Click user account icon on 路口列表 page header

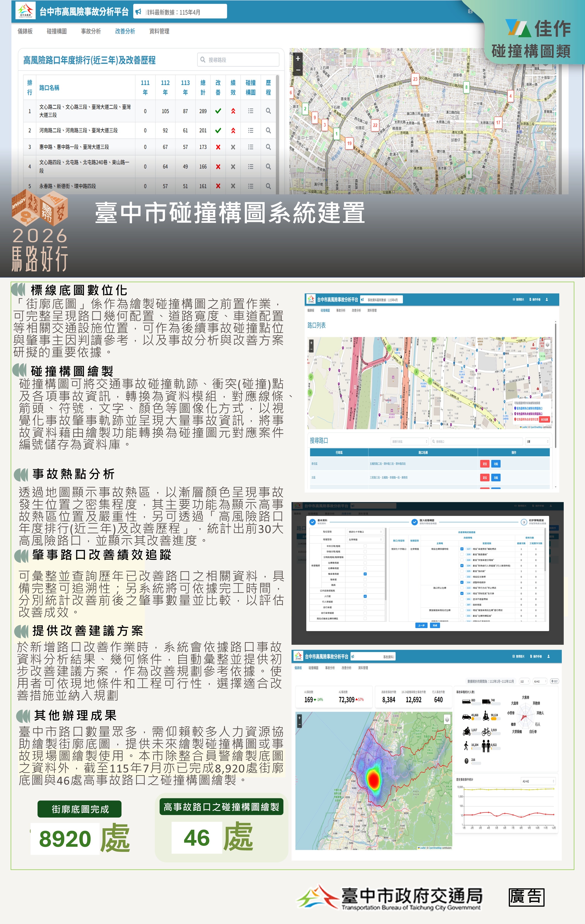coord(547,299)
